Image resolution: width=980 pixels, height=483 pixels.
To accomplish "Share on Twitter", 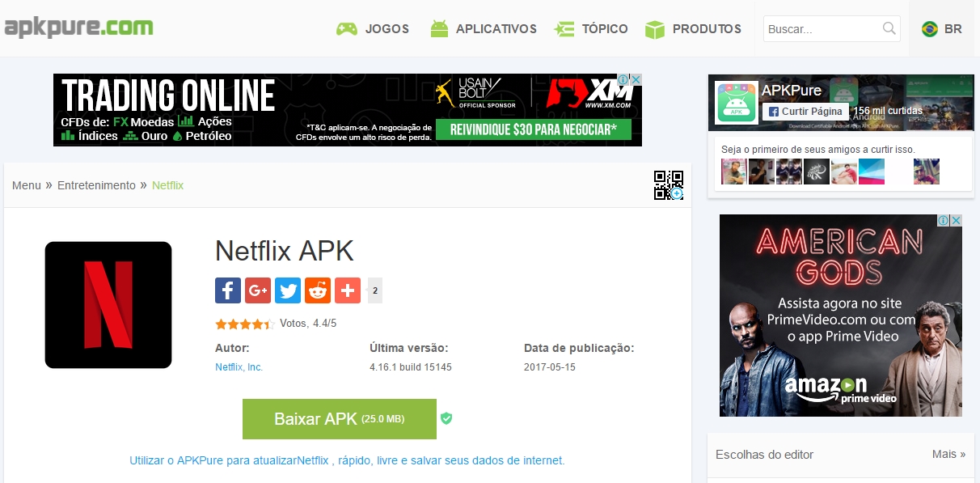I will click(x=288, y=290).
